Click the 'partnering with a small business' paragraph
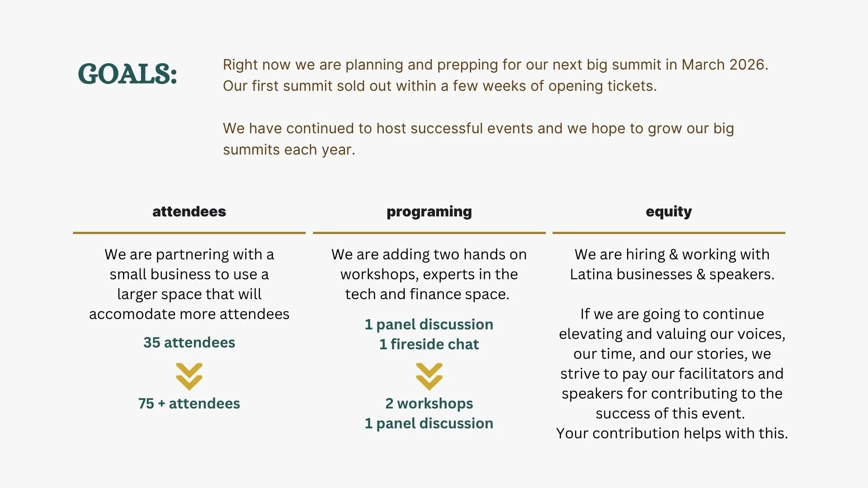868x488 pixels. click(189, 284)
